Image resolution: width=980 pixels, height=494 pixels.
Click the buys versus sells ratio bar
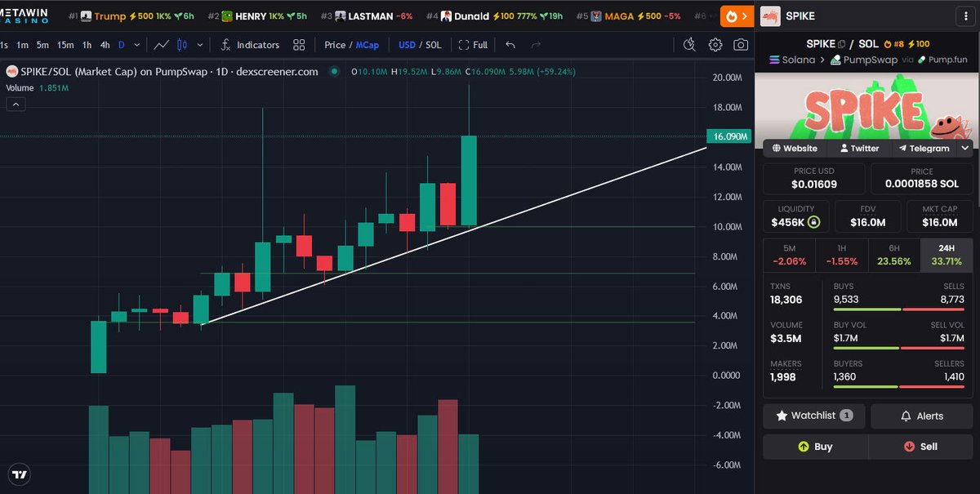click(x=898, y=309)
